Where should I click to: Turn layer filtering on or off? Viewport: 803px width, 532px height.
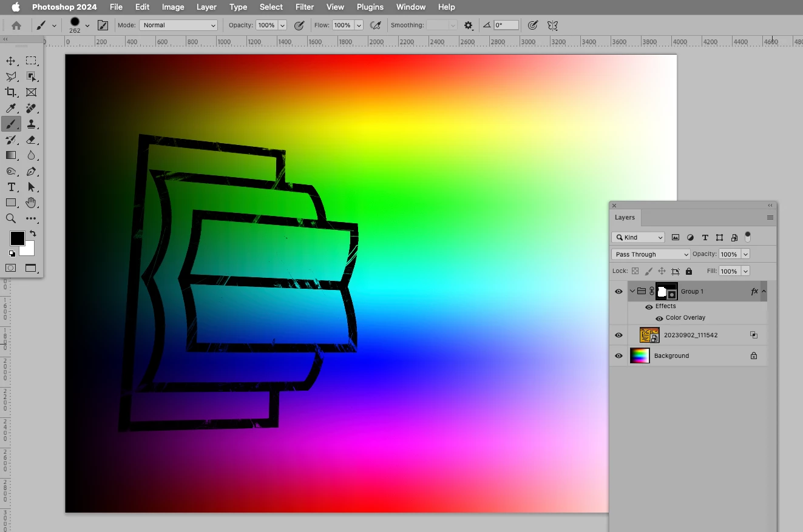click(x=748, y=237)
